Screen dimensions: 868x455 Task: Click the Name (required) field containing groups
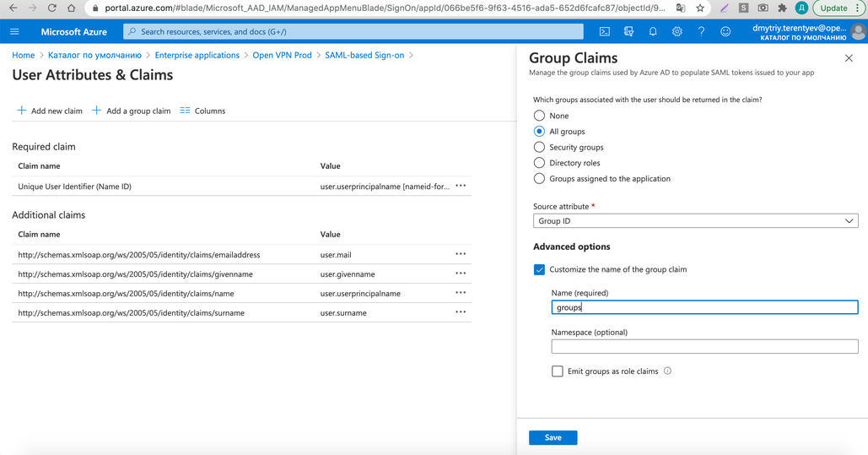[704, 307]
